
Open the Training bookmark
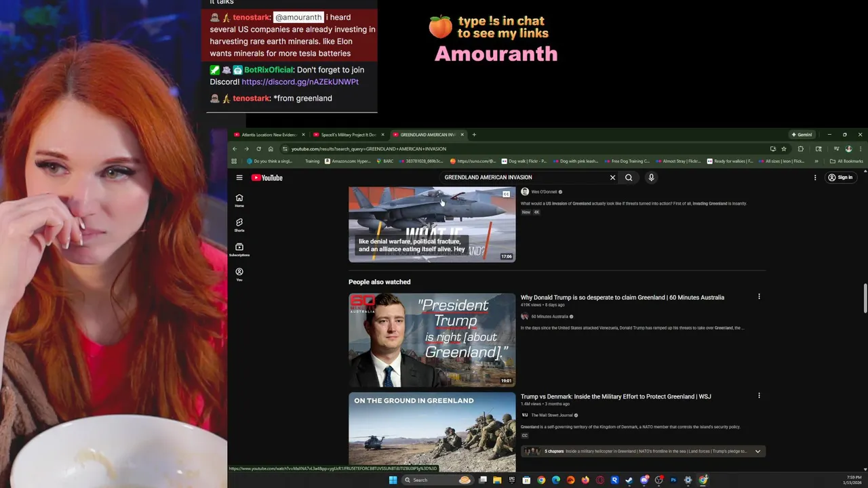pos(312,161)
